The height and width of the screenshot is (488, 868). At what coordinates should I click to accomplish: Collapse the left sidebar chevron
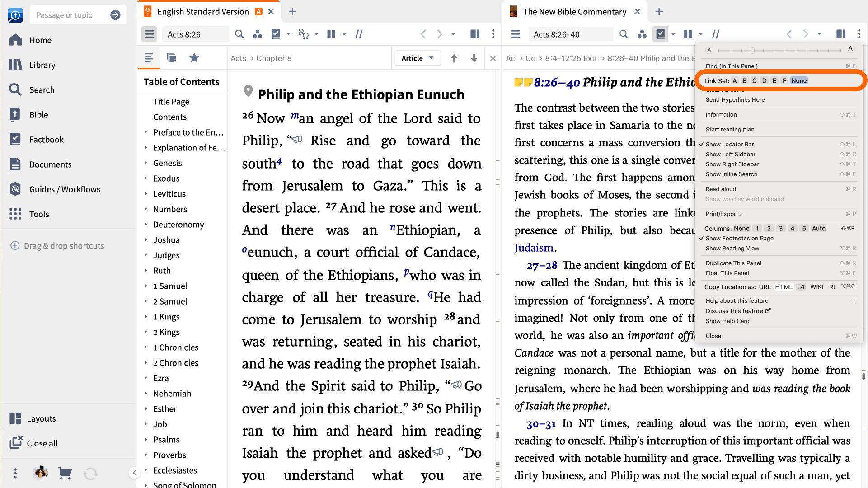pyautogui.click(x=134, y=473)
